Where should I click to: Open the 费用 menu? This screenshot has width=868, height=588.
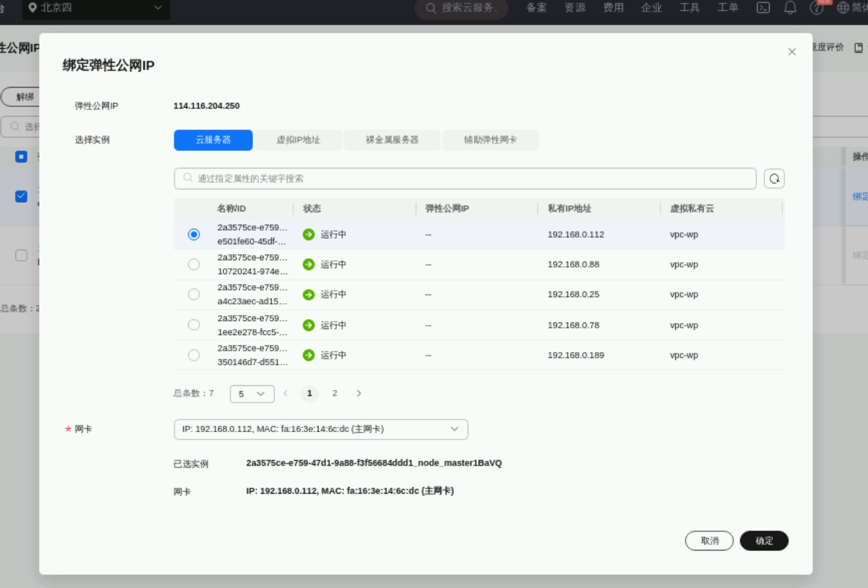pos(613,8)
